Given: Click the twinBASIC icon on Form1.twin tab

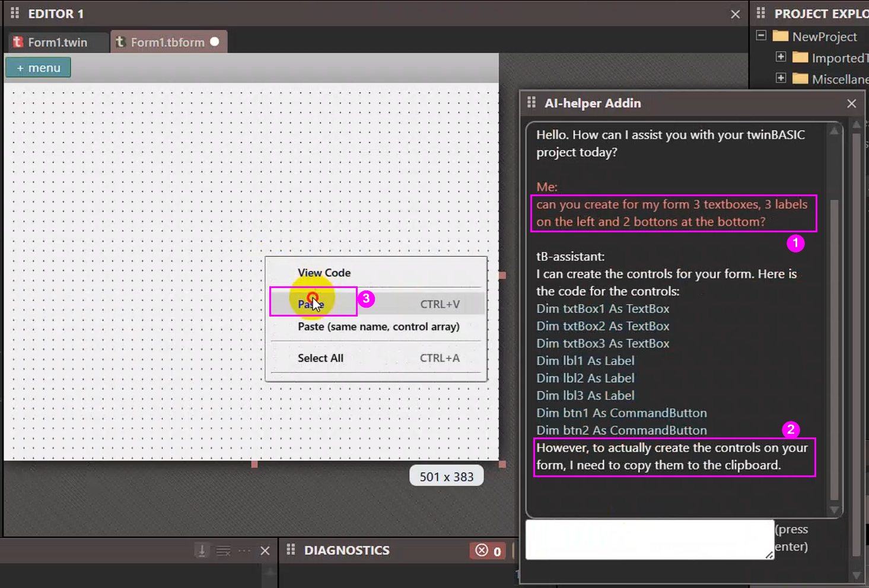Looking at the screenshot, I should pos(18,42).
